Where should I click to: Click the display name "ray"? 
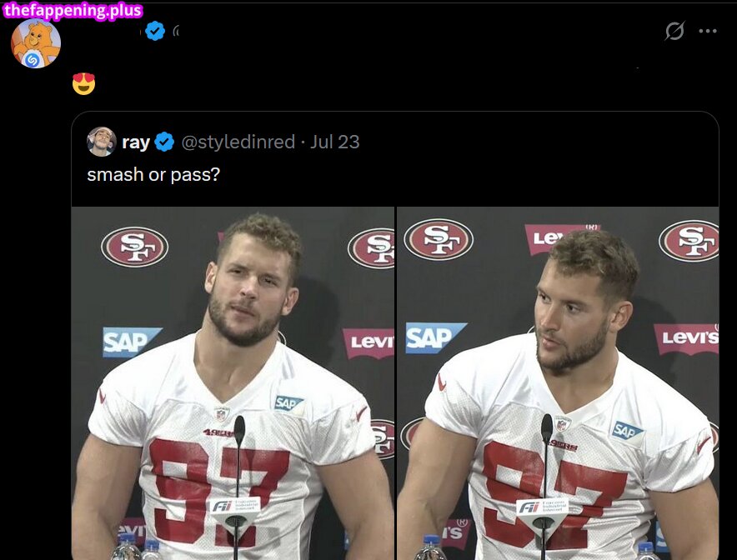pyautogui.click(x=135, y=142)
